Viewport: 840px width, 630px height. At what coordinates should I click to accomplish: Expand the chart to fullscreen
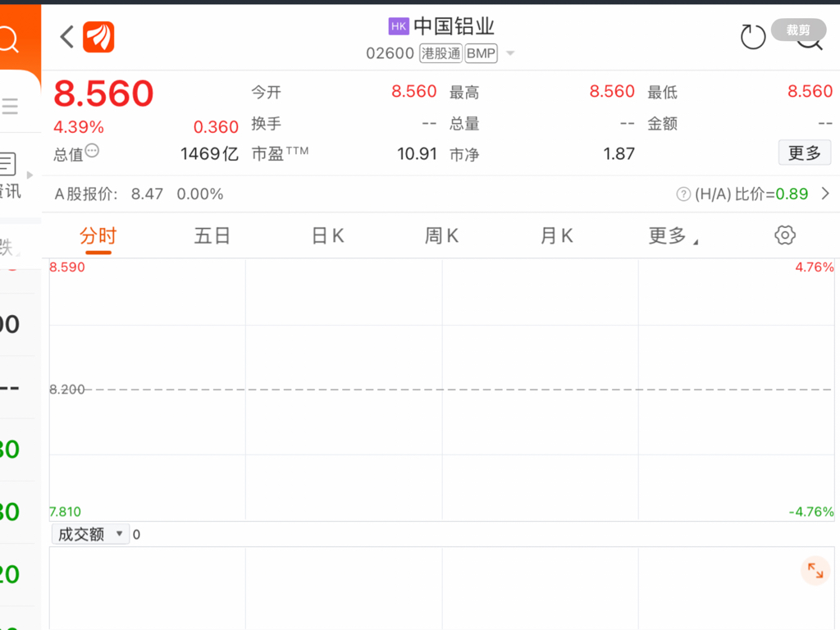tap(815, 571)
